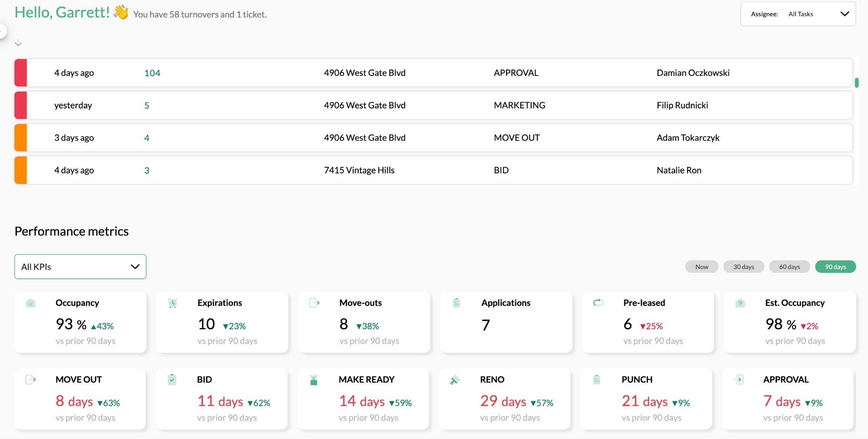Click the Expirations alarm clock icon
Screen dimensions: 868x439
(x=173, y=303)
